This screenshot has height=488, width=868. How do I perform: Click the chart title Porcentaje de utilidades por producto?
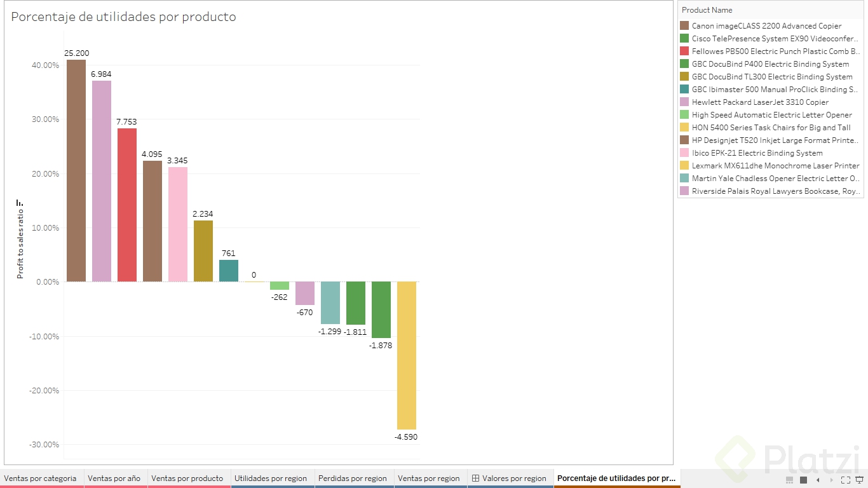coord(123,17)
